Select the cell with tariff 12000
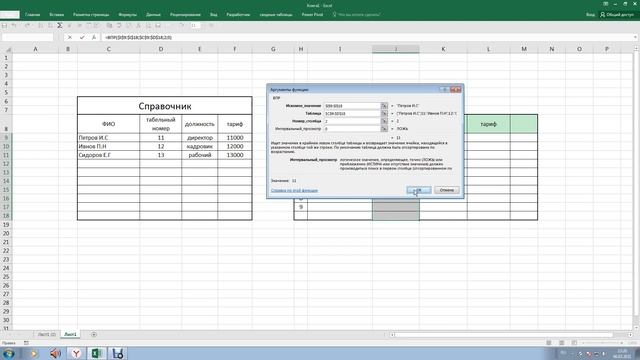Image resolution: width=640 pixels, height=360 pixels. coord(235,146)
